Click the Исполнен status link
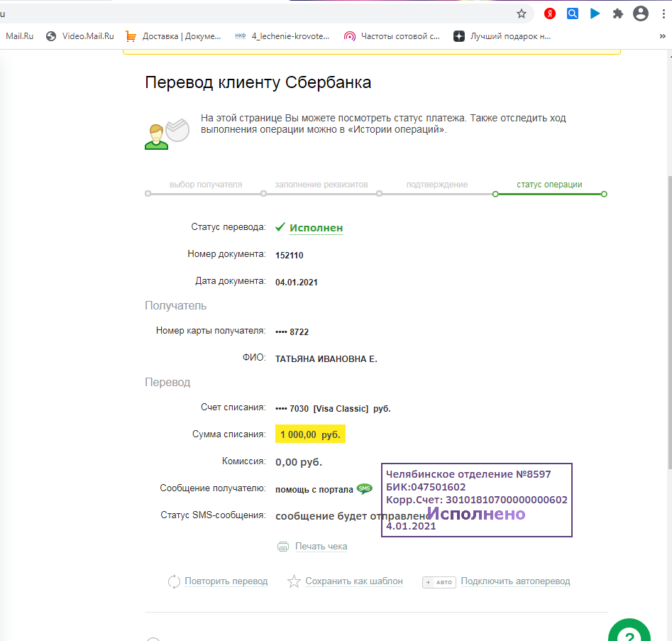Screen dimensions: 672x641 tap(316, 228)
